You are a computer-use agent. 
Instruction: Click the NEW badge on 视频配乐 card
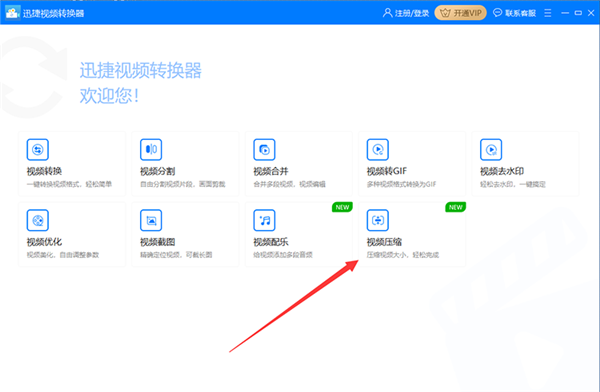tap(342, 207)
